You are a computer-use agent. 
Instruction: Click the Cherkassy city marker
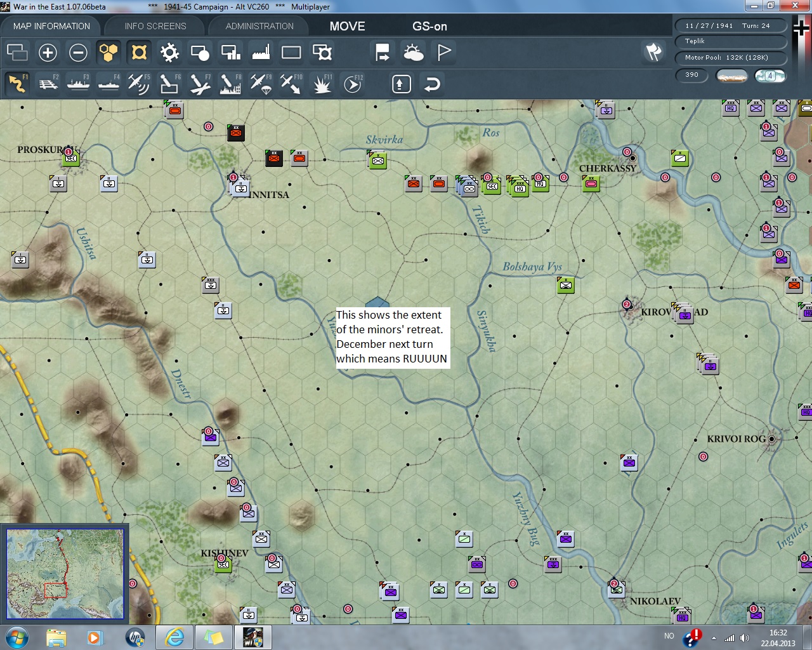632,157
